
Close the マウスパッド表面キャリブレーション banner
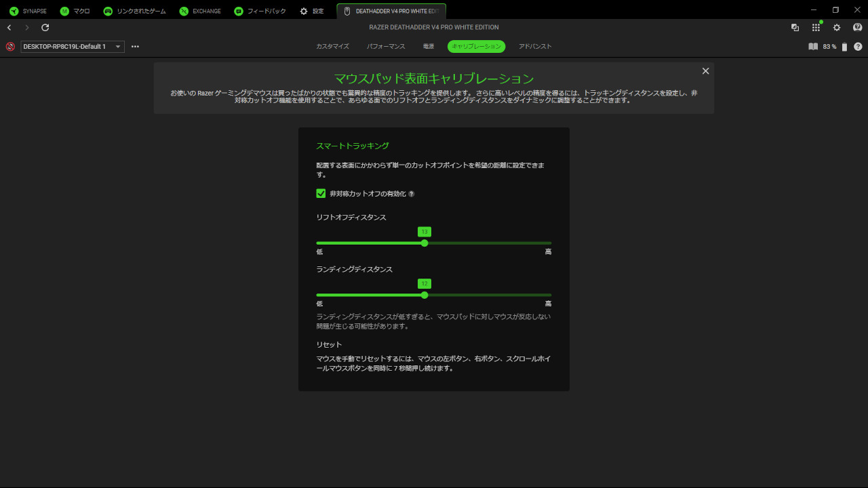[705, 71]
